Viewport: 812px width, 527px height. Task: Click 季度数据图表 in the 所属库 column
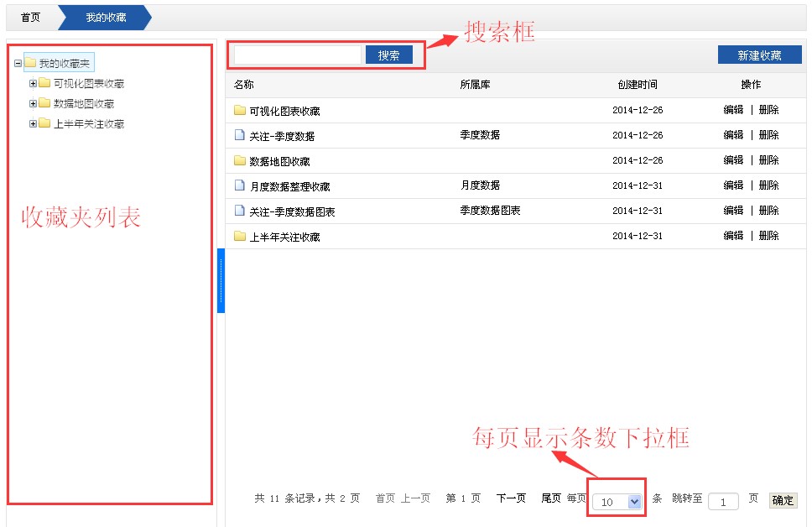pyautogui.click(x=491, y=210)
